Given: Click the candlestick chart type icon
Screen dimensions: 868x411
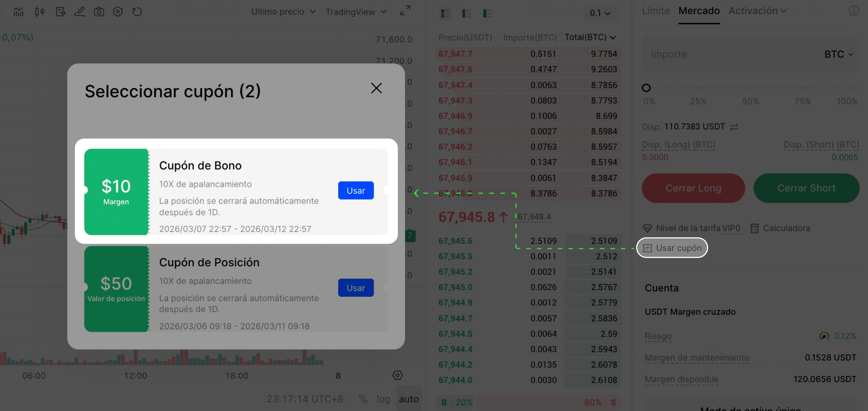Looking at the screenshot, I should (x=39, y=12).
